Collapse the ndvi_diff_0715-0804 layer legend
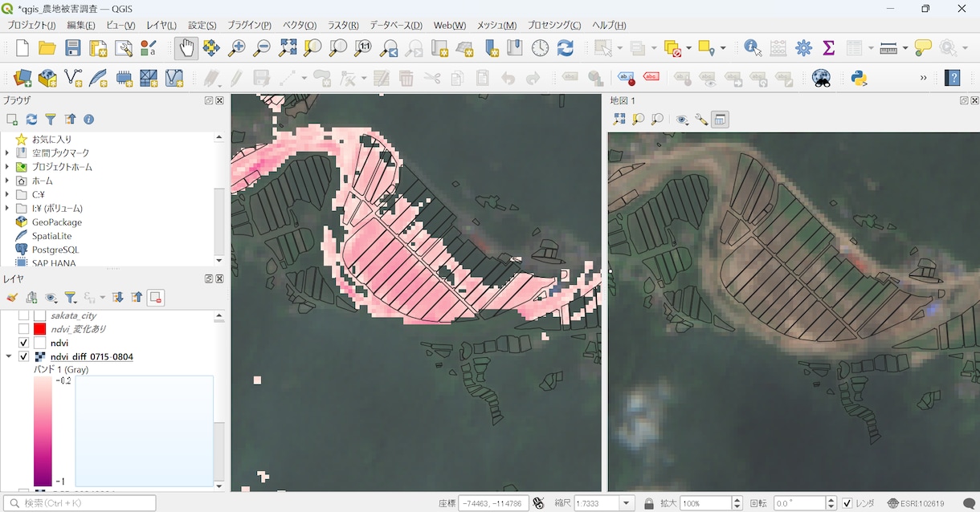Image resolution: width=980 pixels, height=512 pixels. (x=8, y=356)
